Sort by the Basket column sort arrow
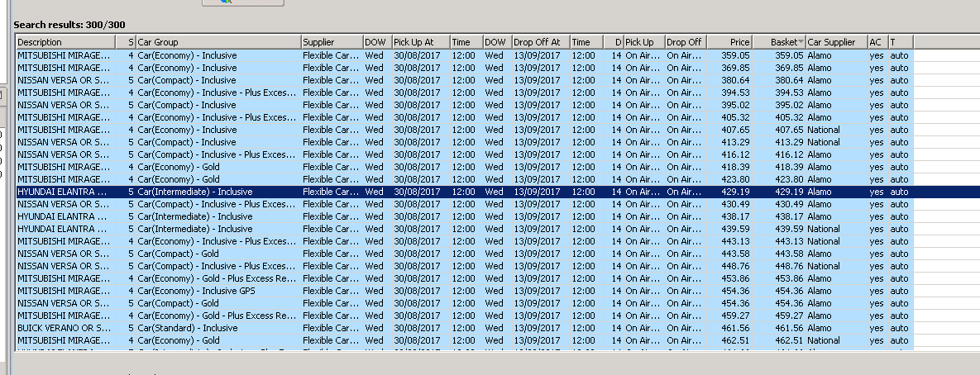The height and width of the screenshot is (375, 980). click(x=801, y=42)
